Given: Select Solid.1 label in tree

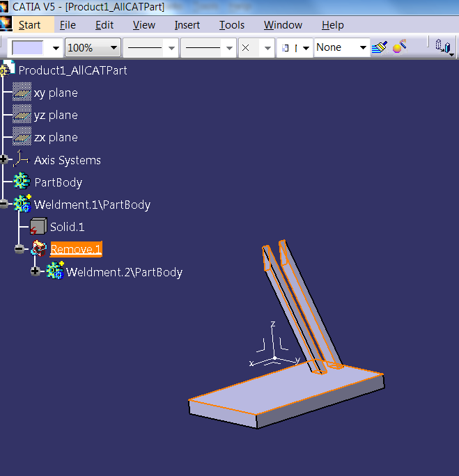Looking at the screenshot, I should [67, 227].
